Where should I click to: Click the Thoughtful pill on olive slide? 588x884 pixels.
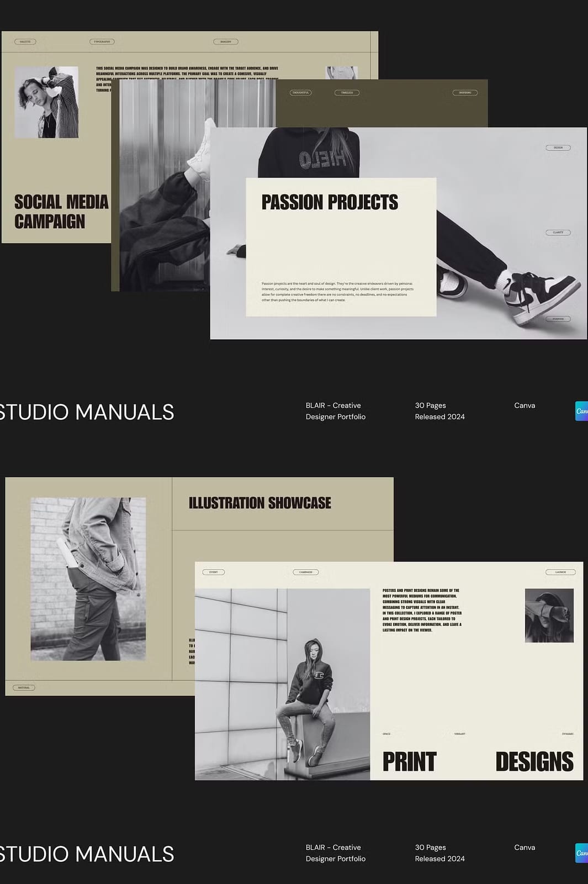click(x=301, y=93)
